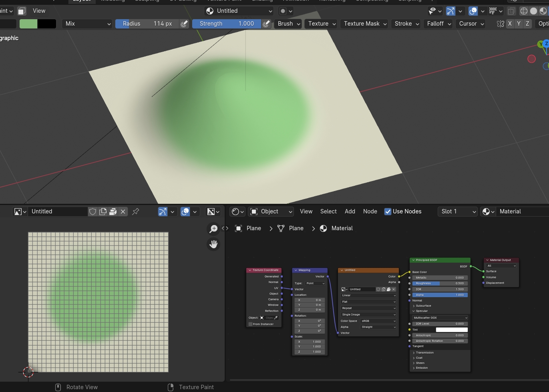Open the sRGB Color Space dropdown
The image size is (549, 392).
click(x=378, y=321)
